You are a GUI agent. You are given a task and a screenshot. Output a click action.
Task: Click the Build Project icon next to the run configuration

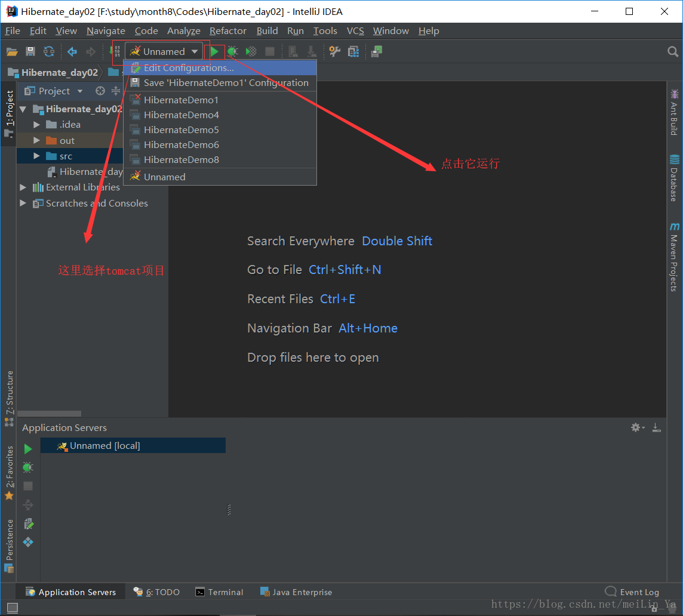pyautogui.click(x=114, y=52)
